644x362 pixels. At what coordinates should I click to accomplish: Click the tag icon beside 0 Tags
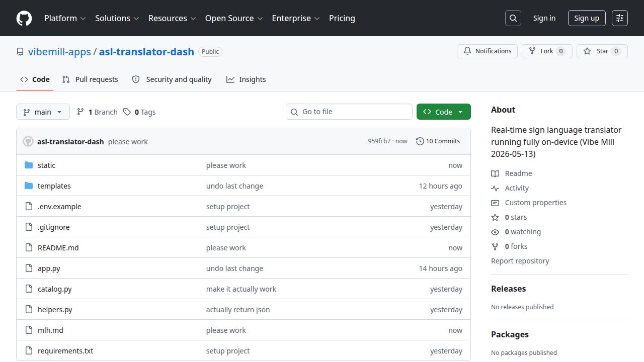click(x=127, y=112)
